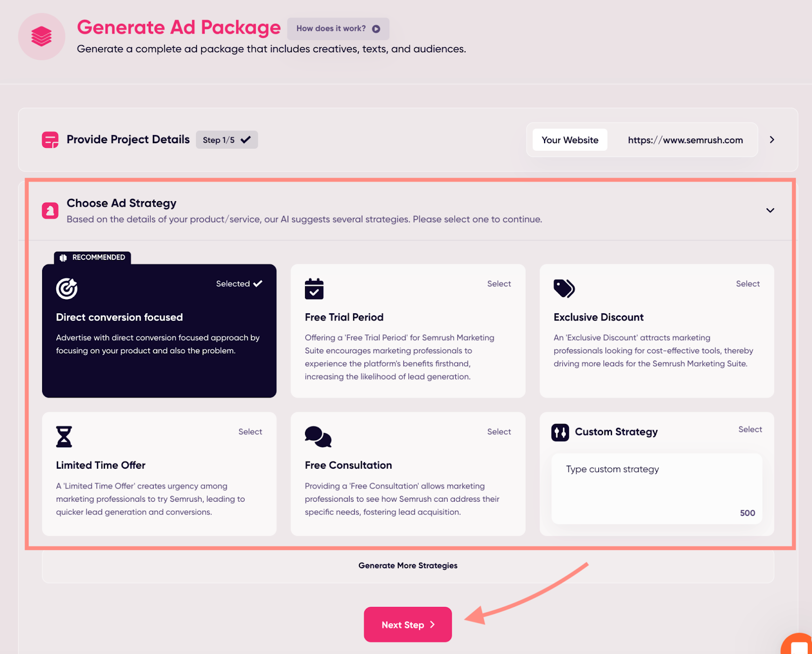Click the Next Step button
The height and width of the screenshot is (654, 812).
point(408,625)
